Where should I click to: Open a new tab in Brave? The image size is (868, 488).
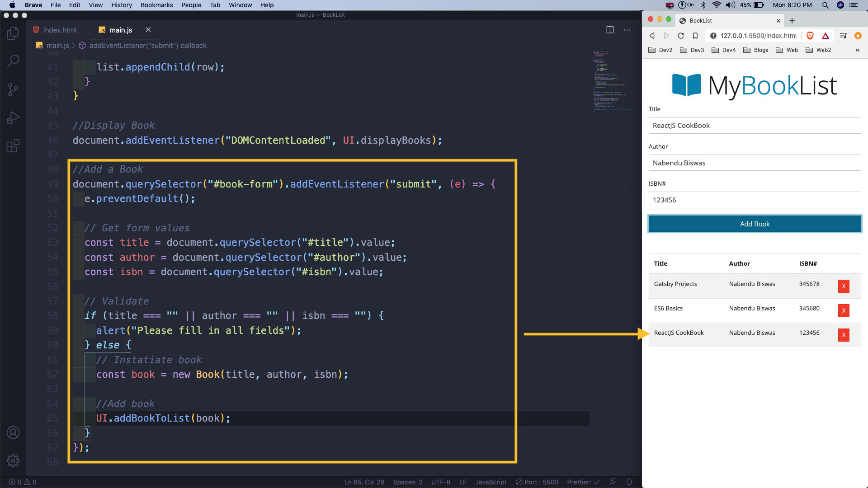click(792, 21)
